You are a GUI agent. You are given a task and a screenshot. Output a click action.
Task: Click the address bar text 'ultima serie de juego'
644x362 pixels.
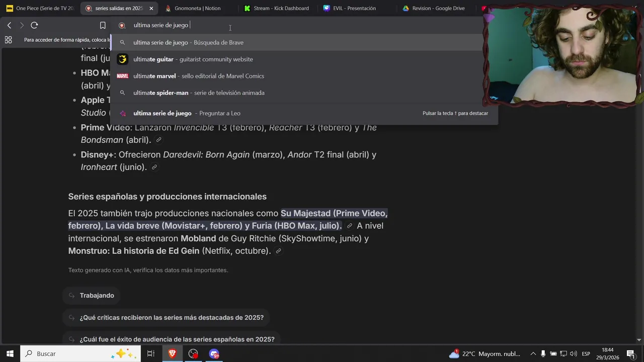click(x=160, y=25)
